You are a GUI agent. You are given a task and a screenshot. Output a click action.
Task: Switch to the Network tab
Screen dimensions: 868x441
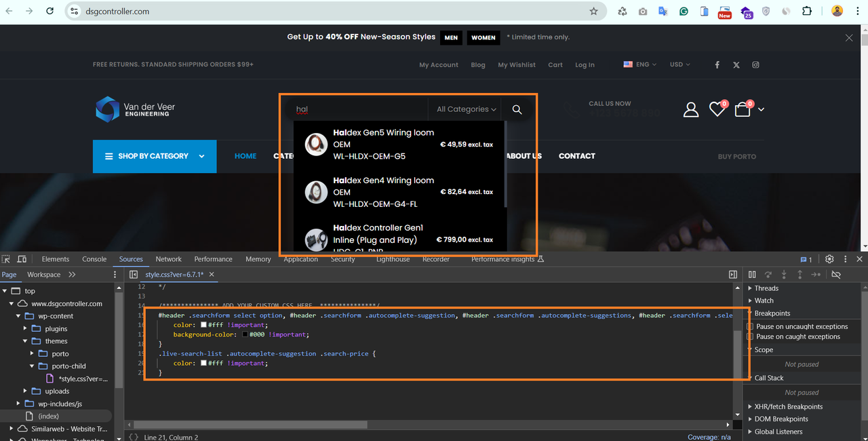(x=168, y=259)
